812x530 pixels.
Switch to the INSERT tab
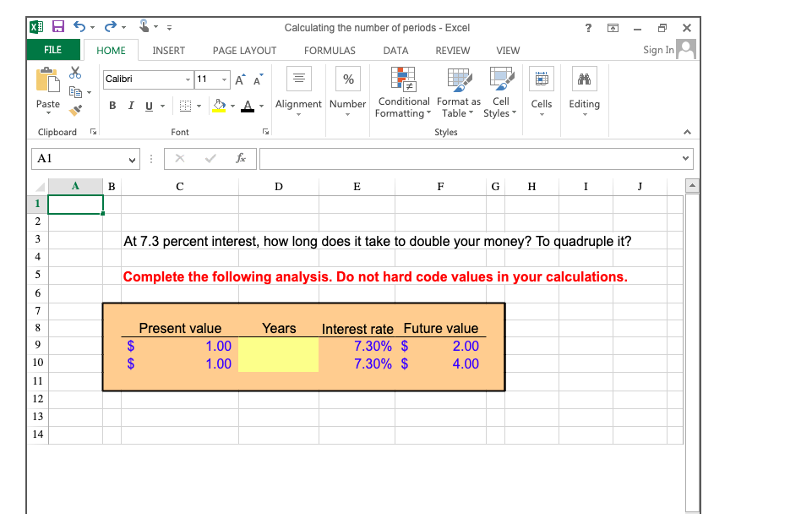tap(168, 50)
